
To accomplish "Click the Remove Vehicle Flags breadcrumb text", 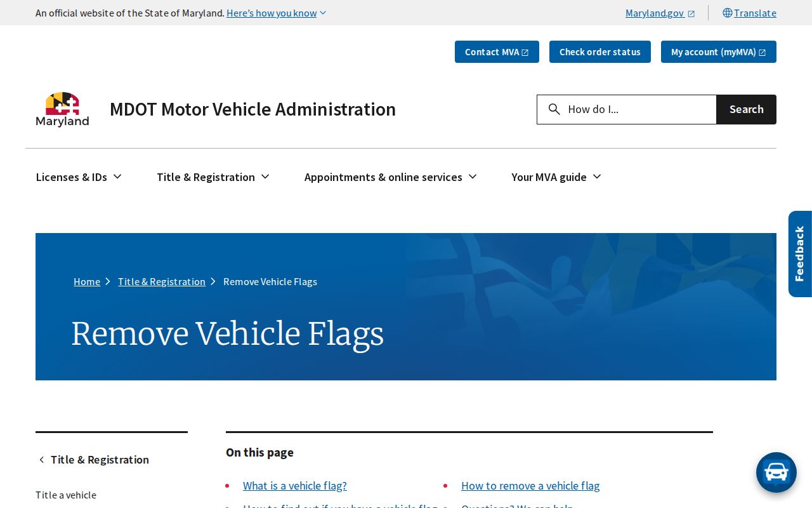I will tap(270, 281).
